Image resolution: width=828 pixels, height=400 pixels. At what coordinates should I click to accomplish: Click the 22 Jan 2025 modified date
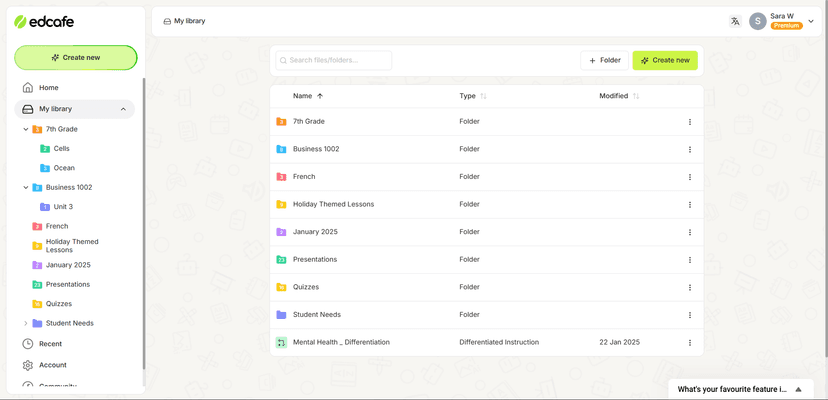(619, 342)
